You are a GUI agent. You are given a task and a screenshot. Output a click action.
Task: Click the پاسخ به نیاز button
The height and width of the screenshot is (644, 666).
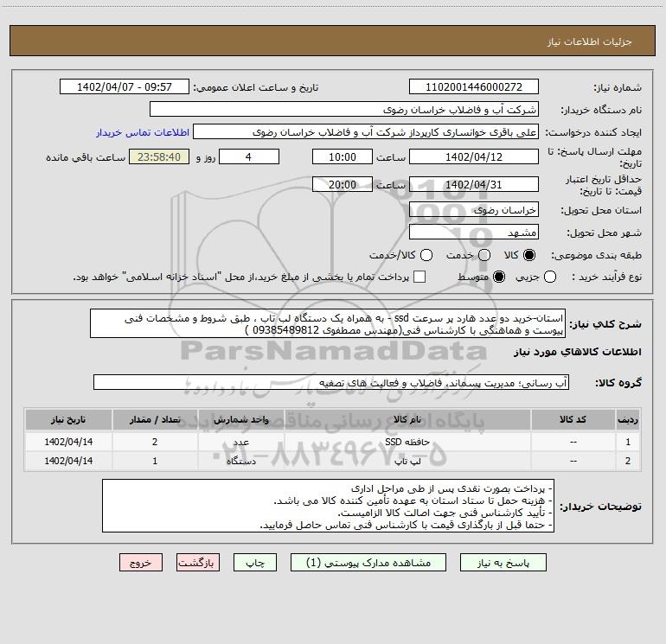pos(503,563)
